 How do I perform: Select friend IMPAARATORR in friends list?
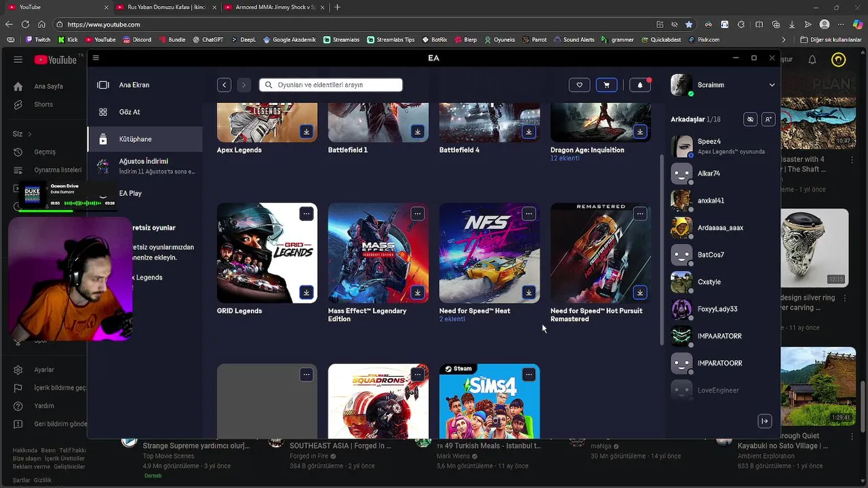[x=724, y=336]
